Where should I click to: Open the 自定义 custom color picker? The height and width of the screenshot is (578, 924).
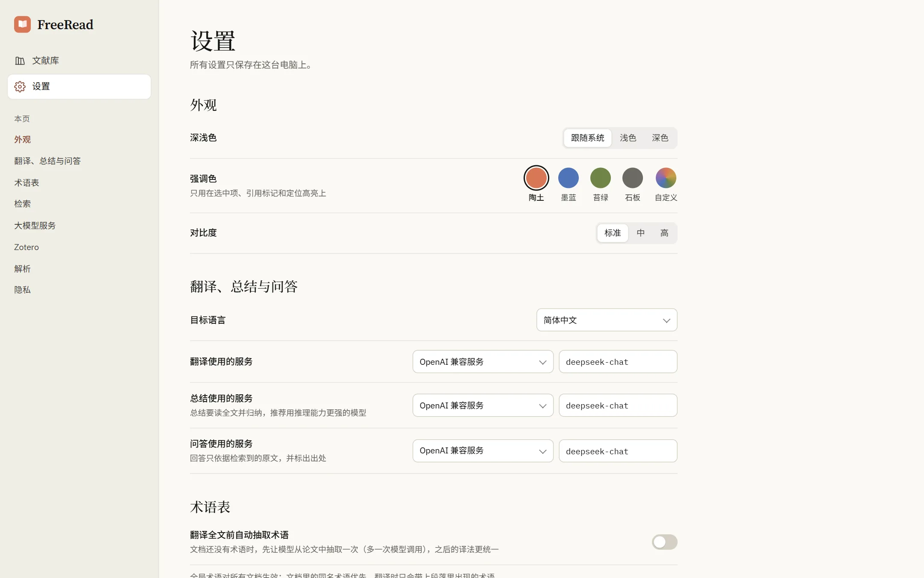point(666,178)
